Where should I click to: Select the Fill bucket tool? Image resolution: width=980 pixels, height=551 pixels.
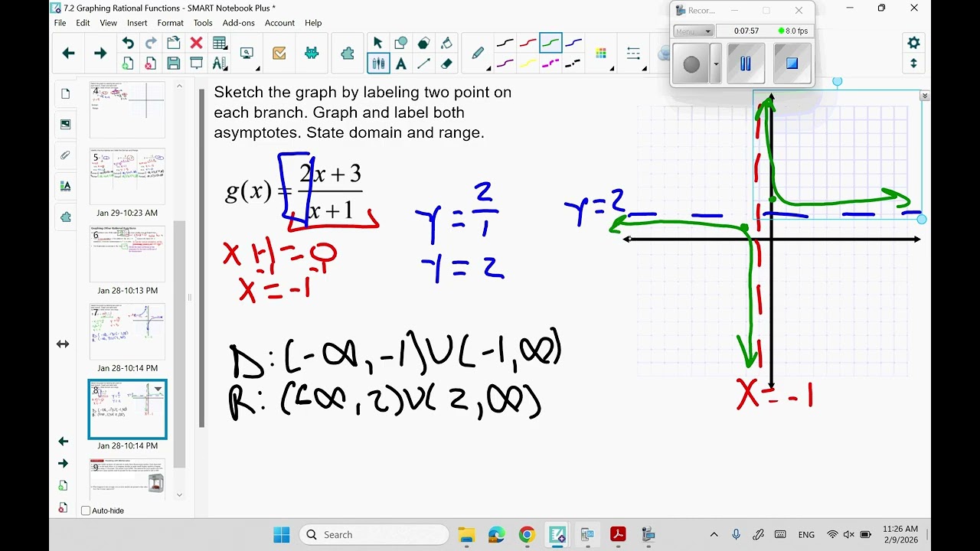(x=446, y=43)
